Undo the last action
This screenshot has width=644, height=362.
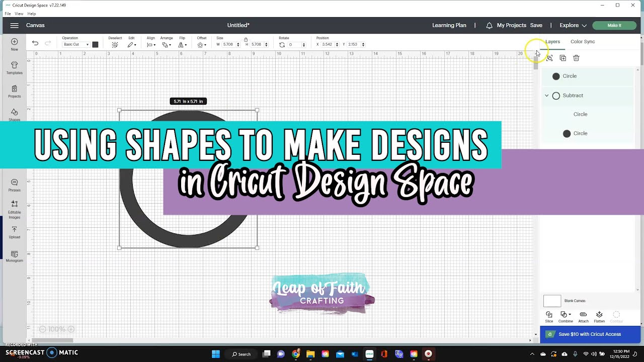point(35,43)
